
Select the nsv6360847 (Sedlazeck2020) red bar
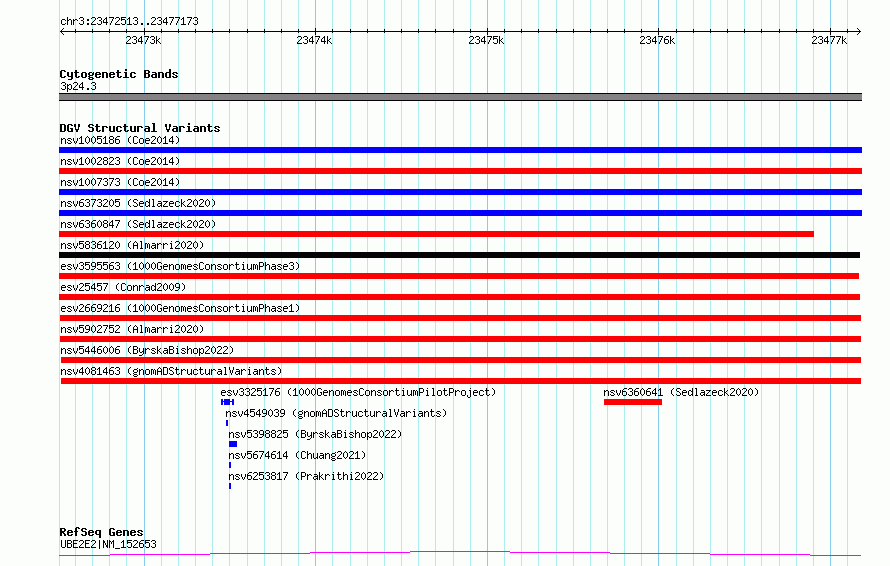point(436,234)
